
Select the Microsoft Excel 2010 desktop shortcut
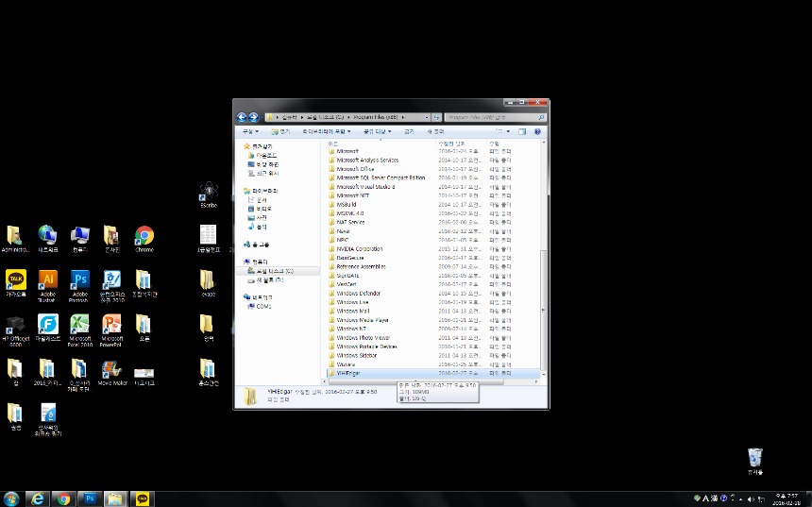point(79,330)
